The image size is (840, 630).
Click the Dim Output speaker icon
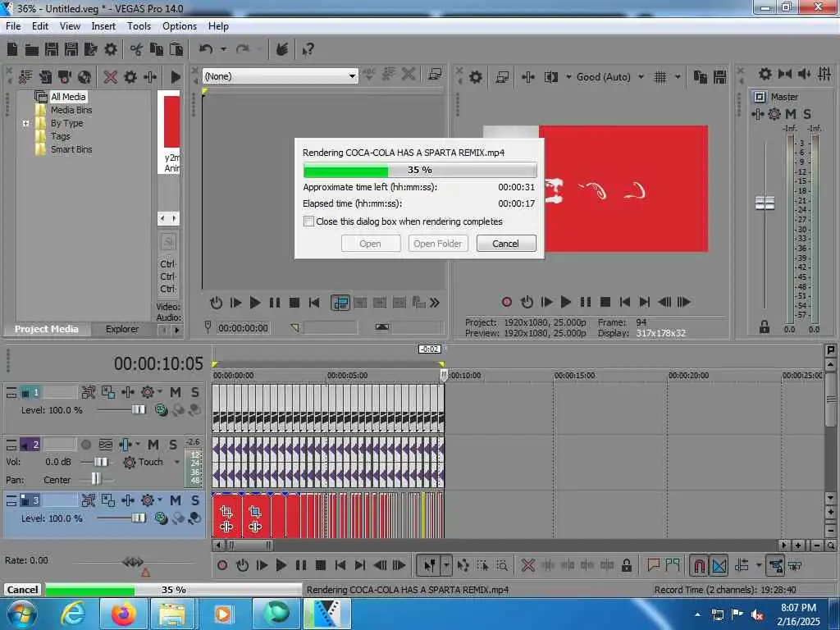click(x=805, y=74)
